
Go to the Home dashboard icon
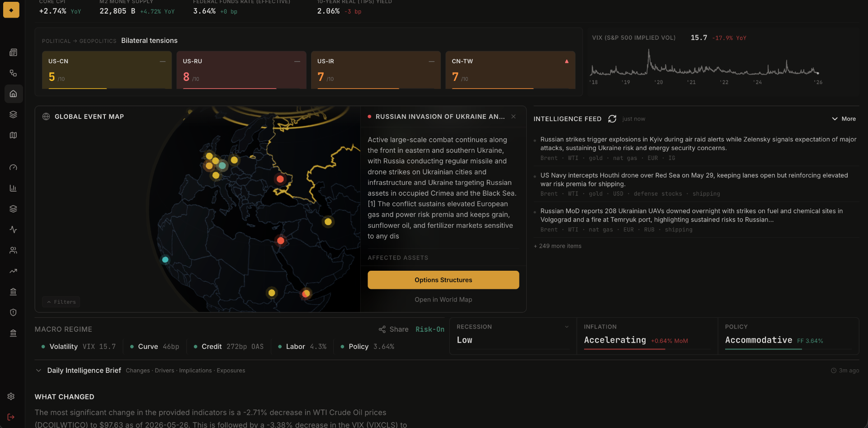click(x=13, y=94)
